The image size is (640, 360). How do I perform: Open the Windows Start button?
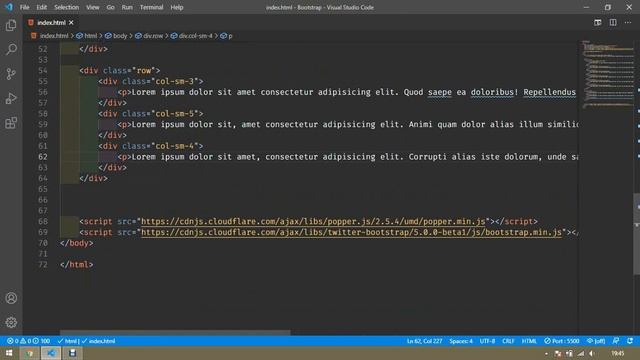pyautogui.click(x=9, y=353)
